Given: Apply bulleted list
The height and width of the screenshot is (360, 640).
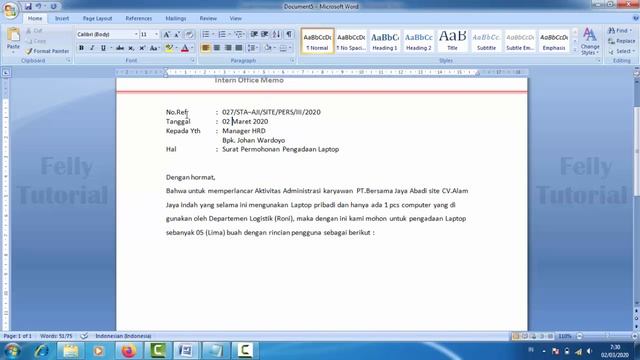Looking at the screenshot, I should [206, 35].
